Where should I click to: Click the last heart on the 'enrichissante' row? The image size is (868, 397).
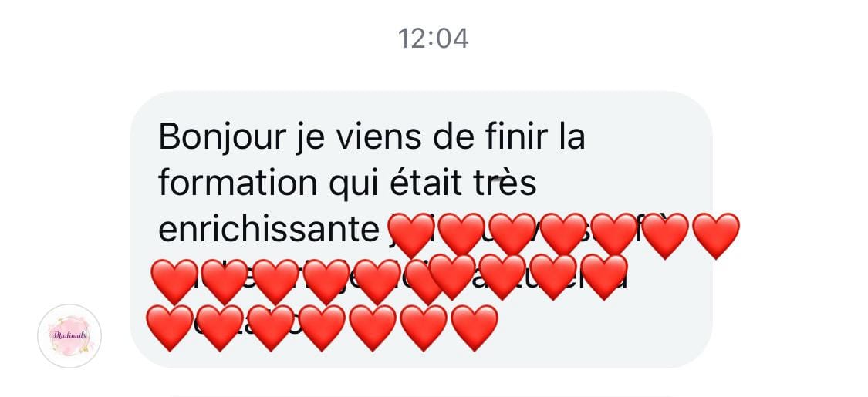tap(716, 236)
